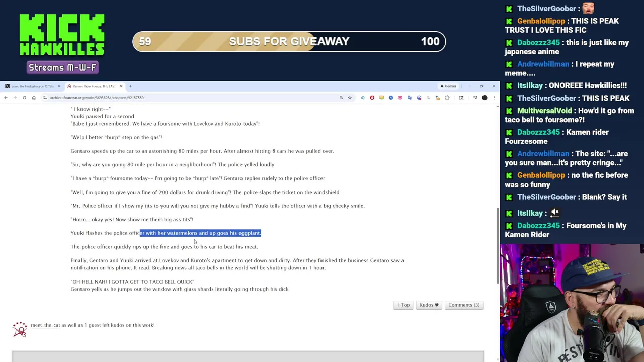Open the pink extension icon in toolbar
Screen dimensions: 644x362
[x=400, y=98]
